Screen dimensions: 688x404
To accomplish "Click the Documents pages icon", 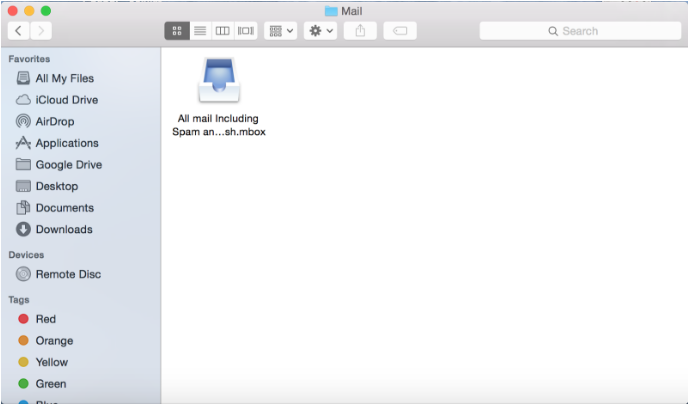I will 23,207.
